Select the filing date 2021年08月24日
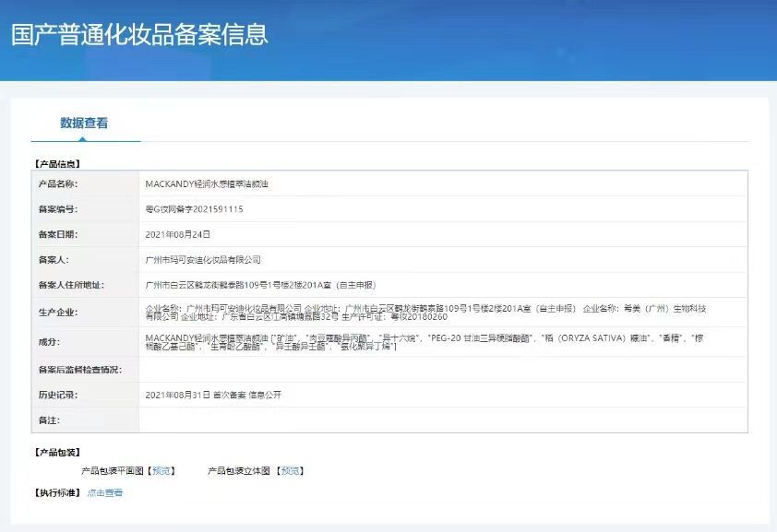 pos(178,234)
